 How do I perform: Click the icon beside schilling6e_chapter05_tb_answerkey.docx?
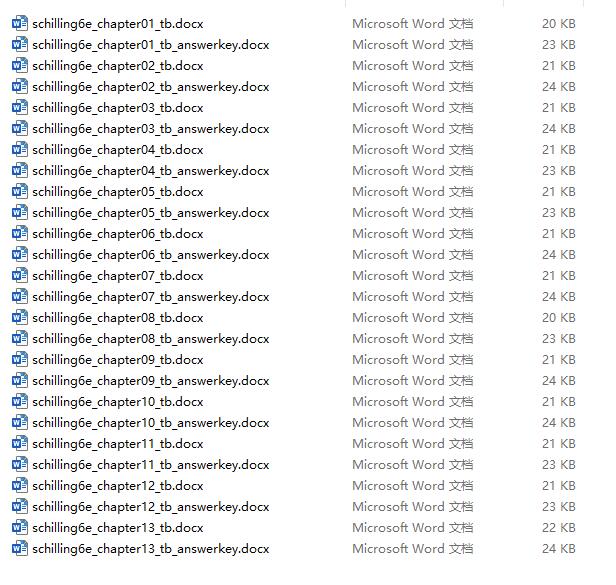pos(20,213)
